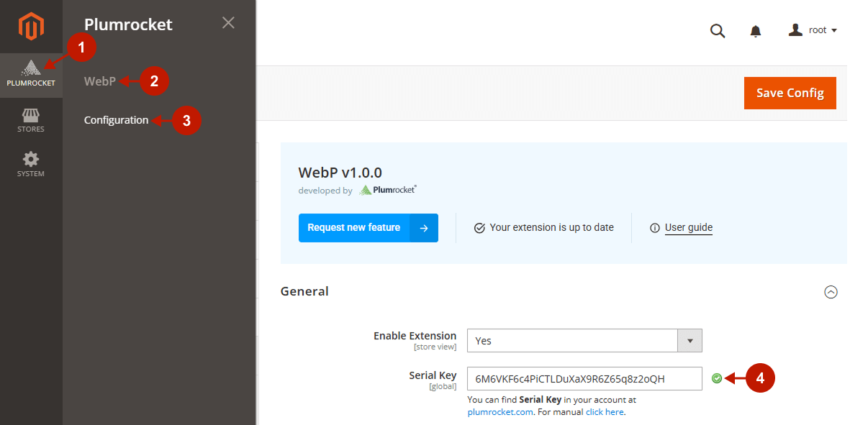
Task: Open the root user account dropdown
Action: coord(813,30)
